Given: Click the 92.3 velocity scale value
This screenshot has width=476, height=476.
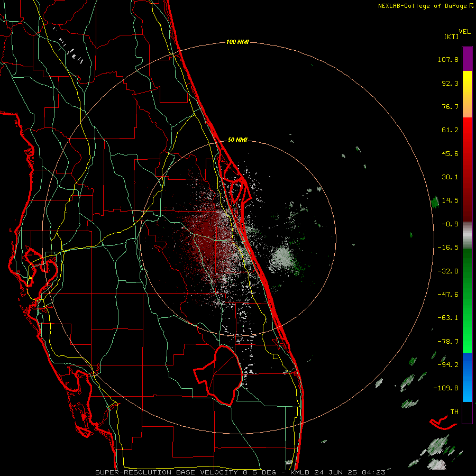Looking at the screenshot, I should [450, 83].
